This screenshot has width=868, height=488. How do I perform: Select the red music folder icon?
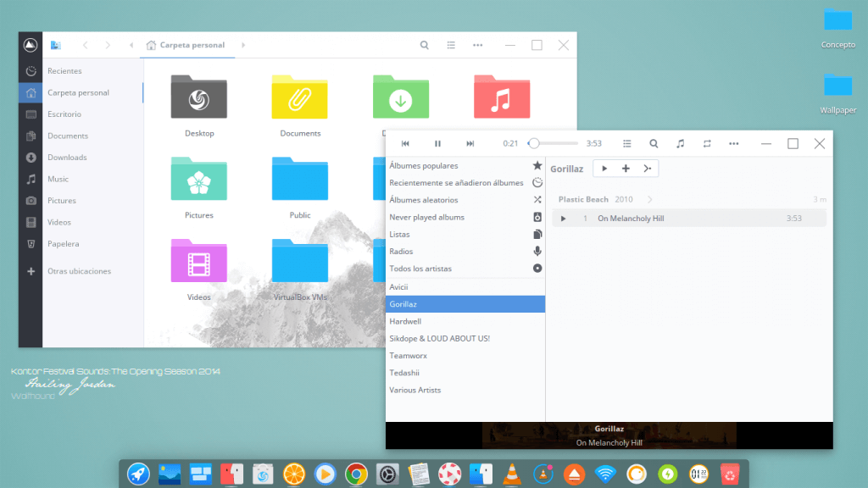tap(502, 97)
